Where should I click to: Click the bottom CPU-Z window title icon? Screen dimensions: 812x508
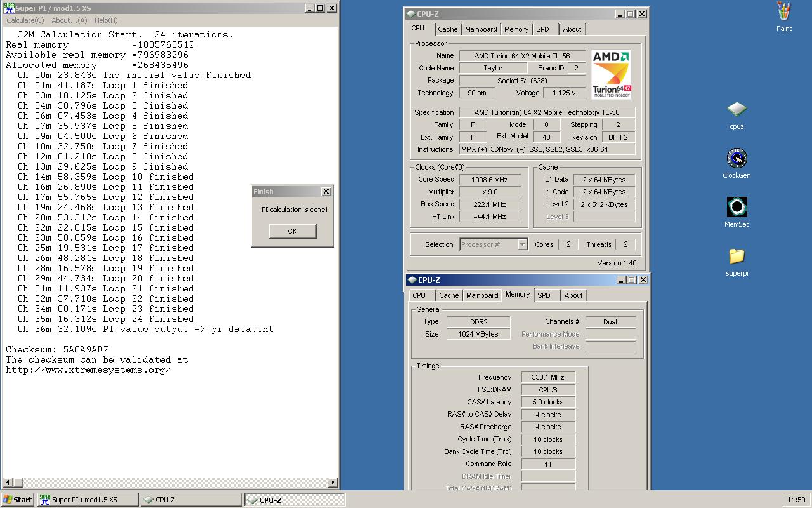(x=412, y=280)
